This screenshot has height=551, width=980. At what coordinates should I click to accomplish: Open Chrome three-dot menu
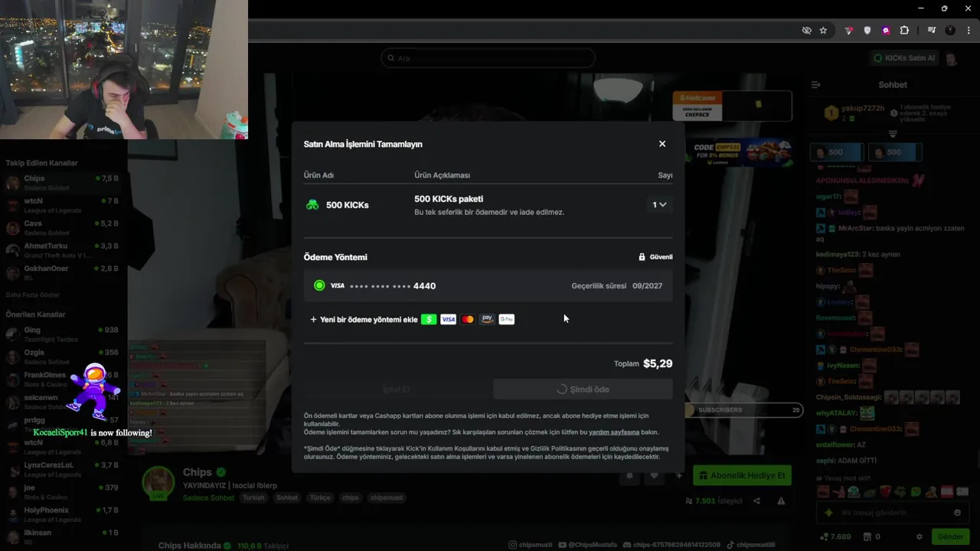tap(969, 31)
